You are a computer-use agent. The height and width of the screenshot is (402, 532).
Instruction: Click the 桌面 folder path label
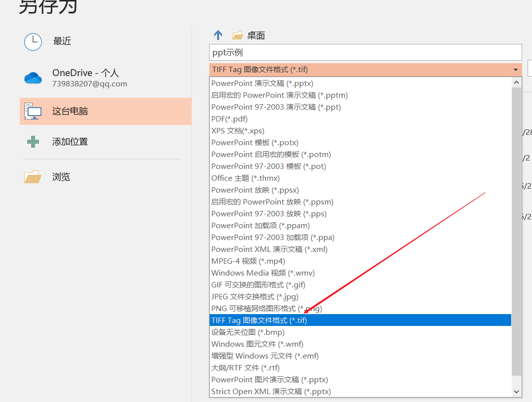pyautogui.click(x=256, y=36)
